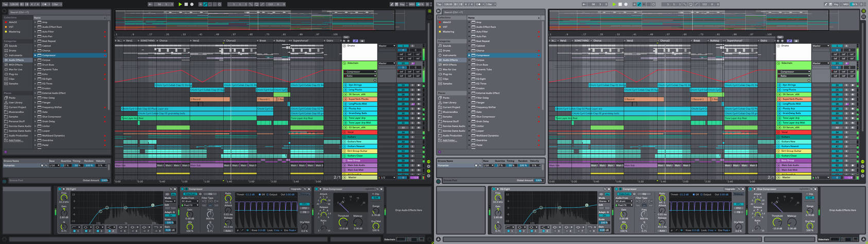Toggle Compressor Sidechain switch in left window
The height and width of the screenshot is (244, 868).
[x=190, y=194]
